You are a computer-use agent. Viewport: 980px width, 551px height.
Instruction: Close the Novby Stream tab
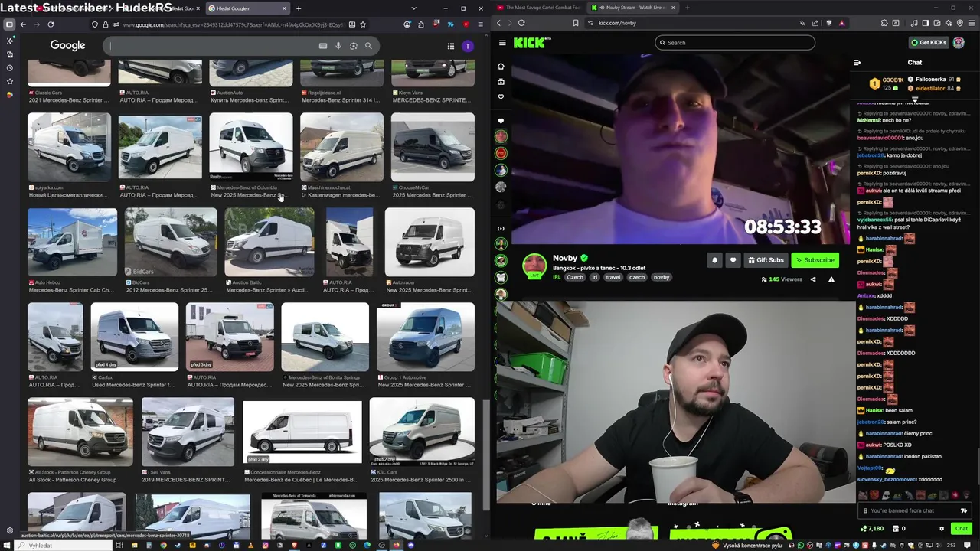tap(673, 8)
